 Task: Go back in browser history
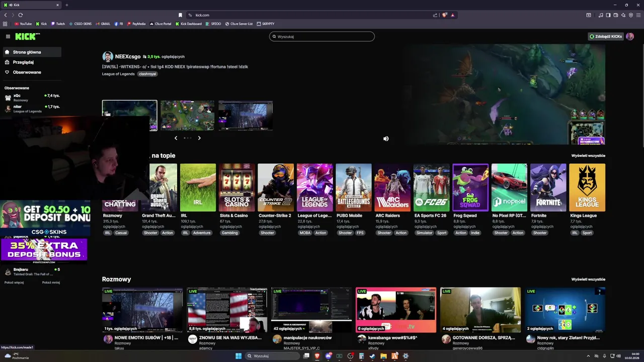coord(6,15)
